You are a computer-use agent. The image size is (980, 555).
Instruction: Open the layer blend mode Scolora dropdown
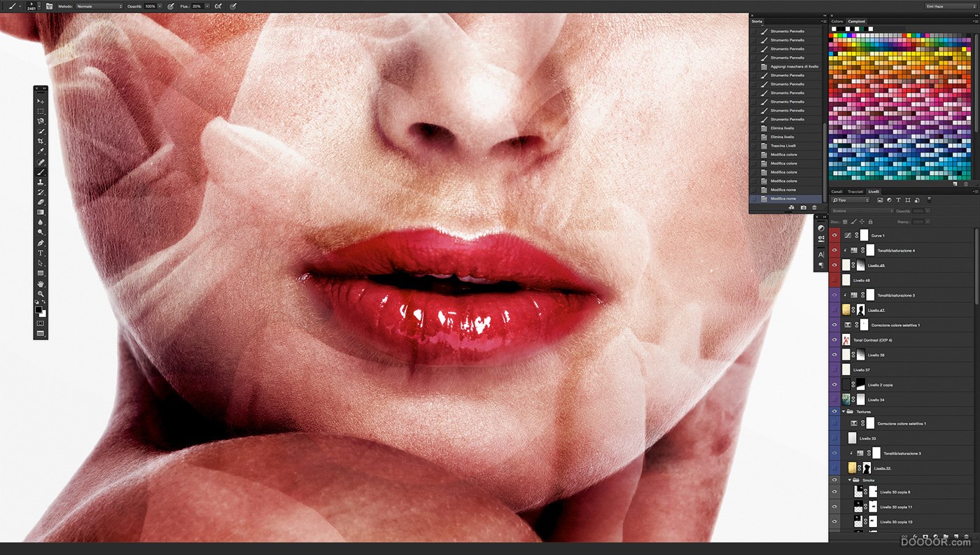[x=862, y=211]
